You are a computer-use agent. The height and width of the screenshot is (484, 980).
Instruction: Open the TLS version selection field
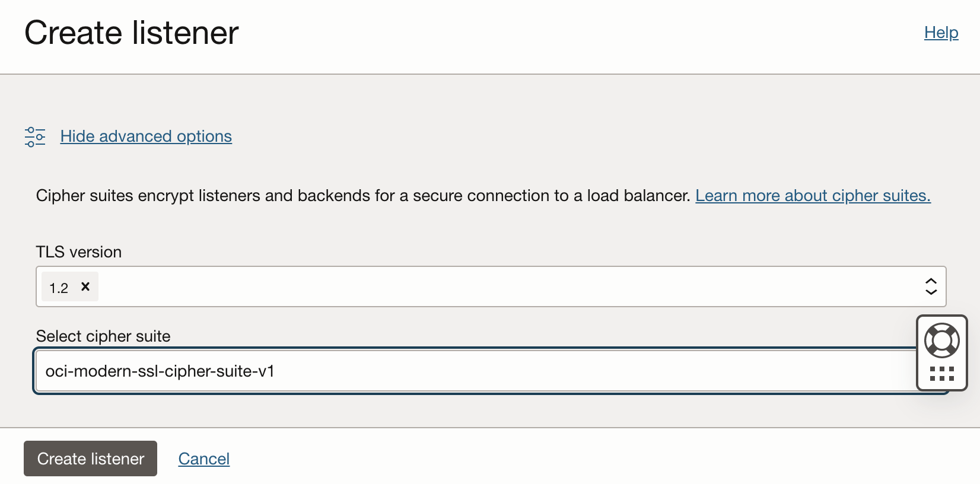coord(504,286)
